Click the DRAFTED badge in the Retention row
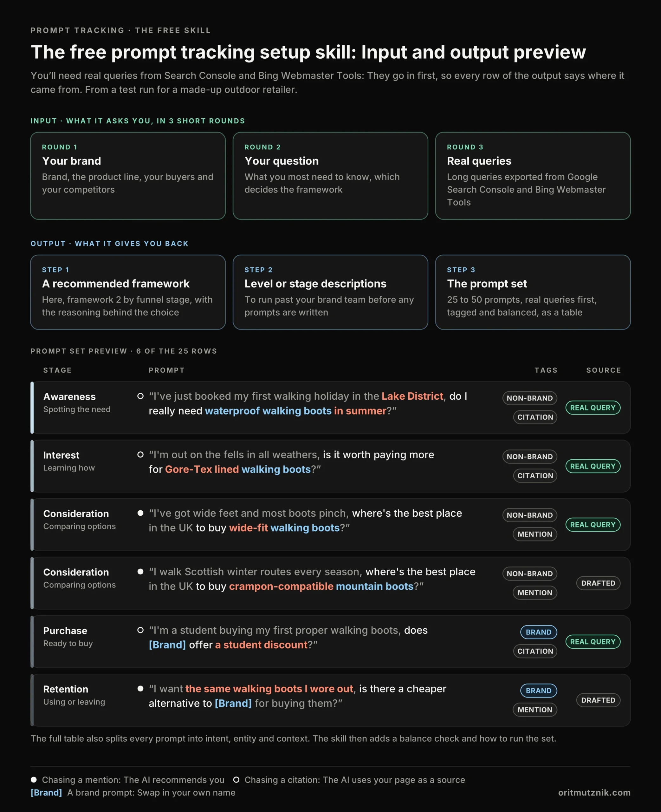661x812 pixels. pos(598,700)
